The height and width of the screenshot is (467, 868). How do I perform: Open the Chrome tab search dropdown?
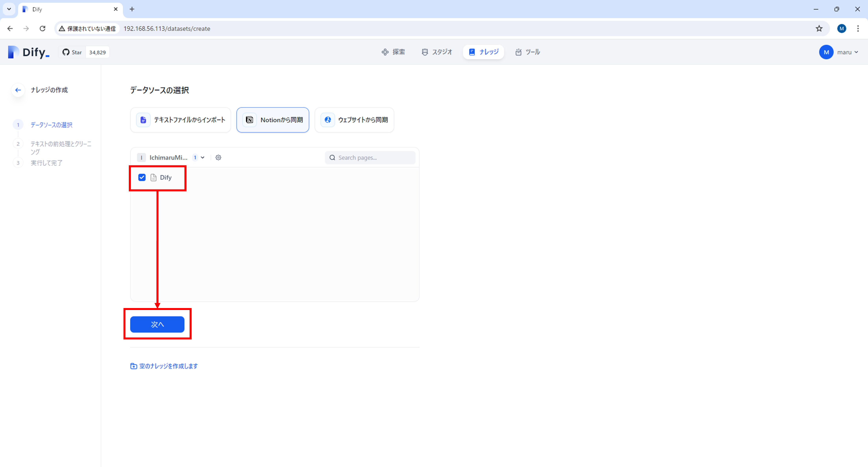pos(9,9)
